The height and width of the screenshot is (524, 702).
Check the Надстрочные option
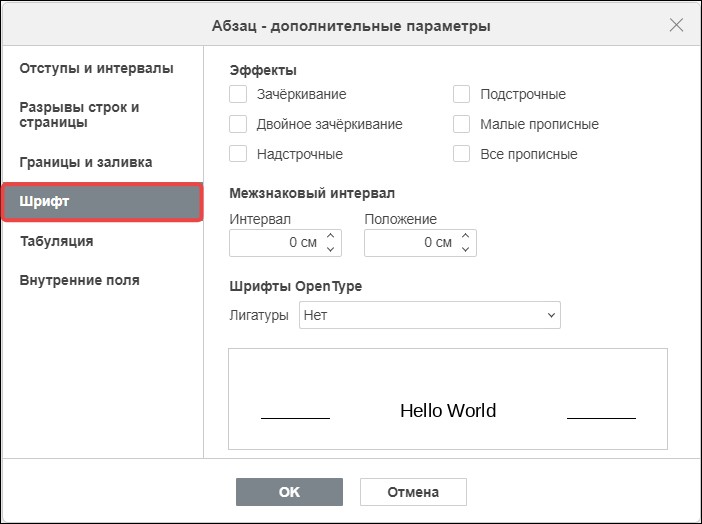tap(238, 154)
